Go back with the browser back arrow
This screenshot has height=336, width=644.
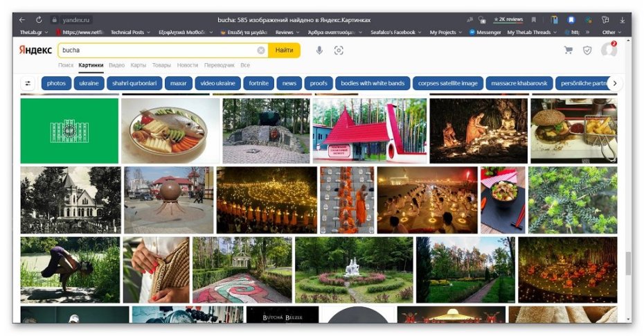point(22,19)
